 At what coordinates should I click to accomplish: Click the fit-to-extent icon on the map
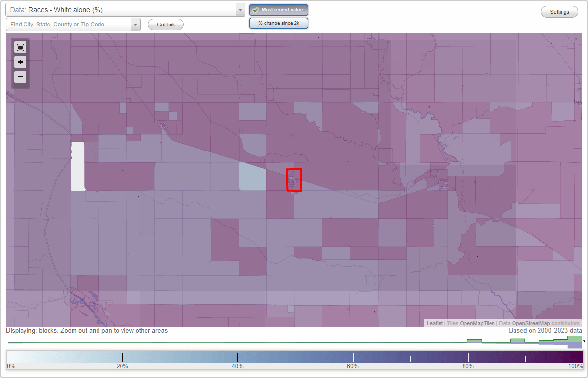pyautogui.click(x=20, y=47)
